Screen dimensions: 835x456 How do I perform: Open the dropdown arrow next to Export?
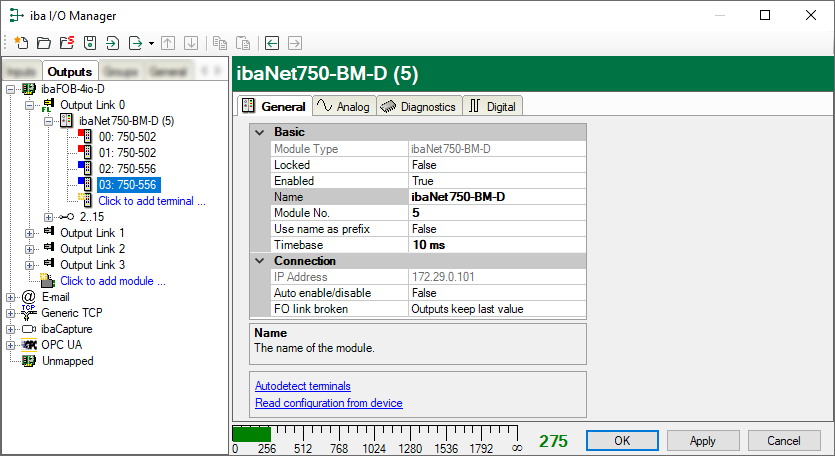(151, 43)
